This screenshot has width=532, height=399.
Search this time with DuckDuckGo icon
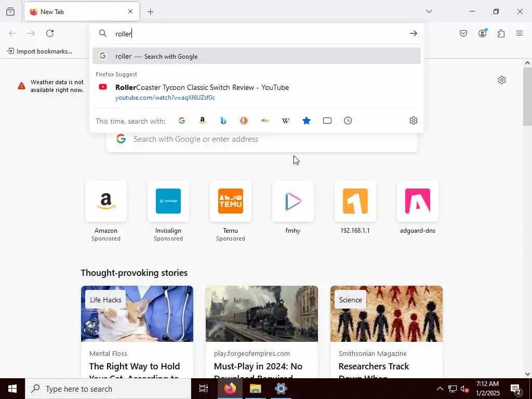click(244, 121)
